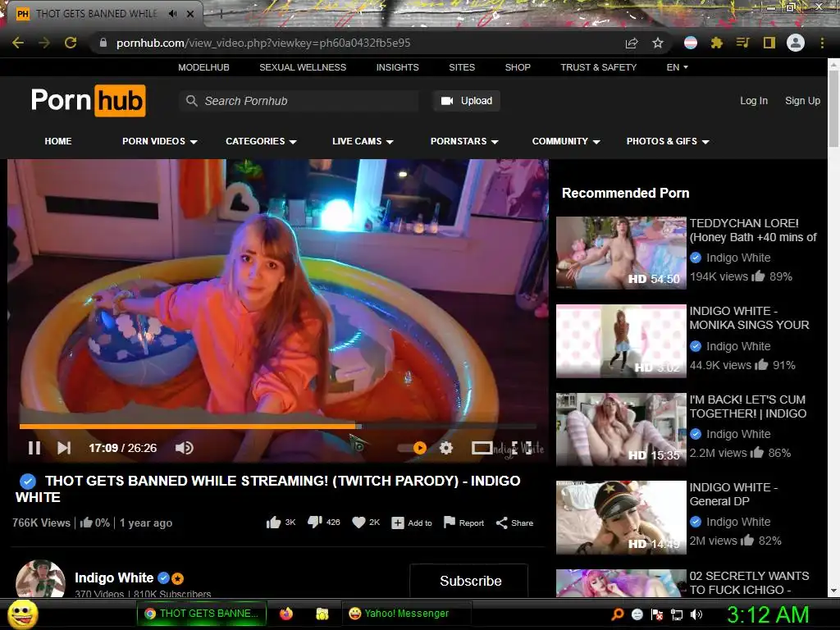Report the video with flag icon
Screen dimensions: 840x630
[463, 523]
